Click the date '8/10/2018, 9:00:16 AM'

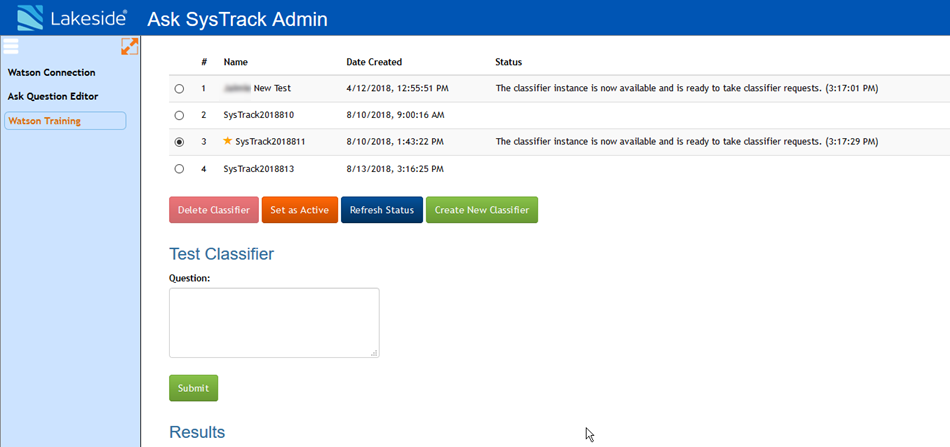point(395,115)
